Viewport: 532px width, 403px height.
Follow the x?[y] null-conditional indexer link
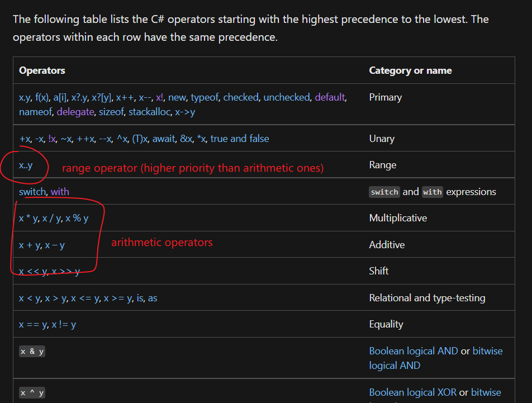click(x=102, y=98)
